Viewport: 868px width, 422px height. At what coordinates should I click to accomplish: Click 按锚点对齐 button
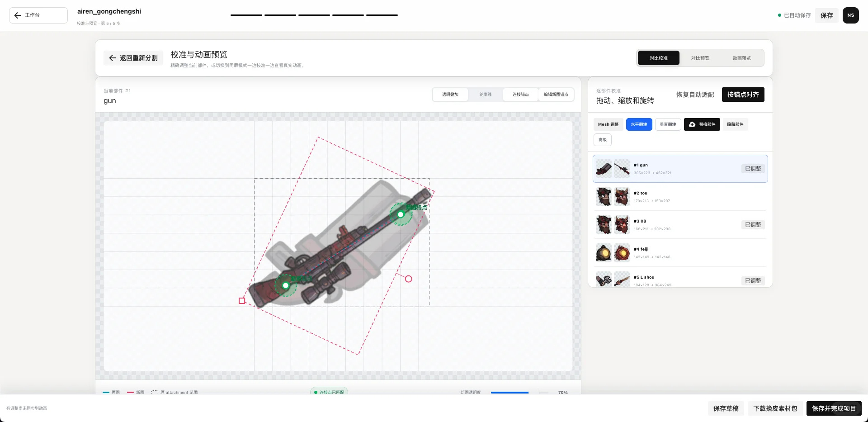point(743,95)
